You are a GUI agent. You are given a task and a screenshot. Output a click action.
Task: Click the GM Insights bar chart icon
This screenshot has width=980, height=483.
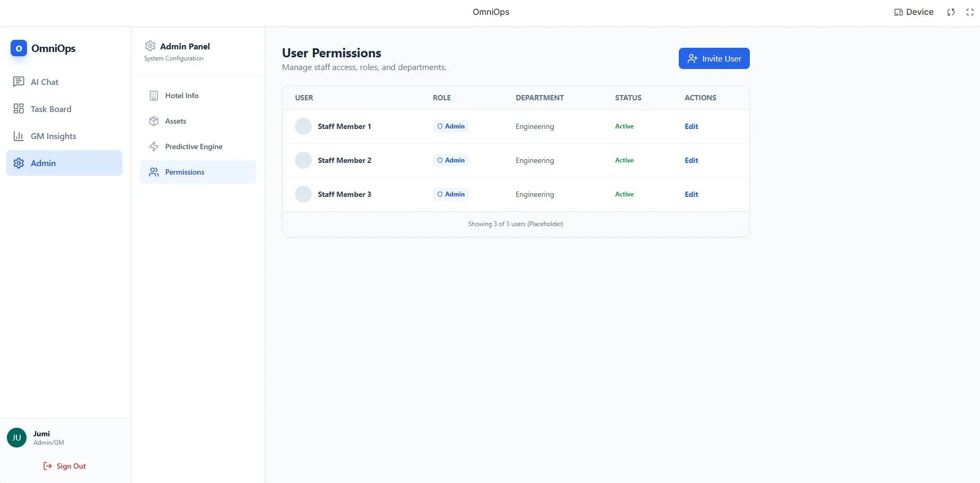tap(19, 136)
